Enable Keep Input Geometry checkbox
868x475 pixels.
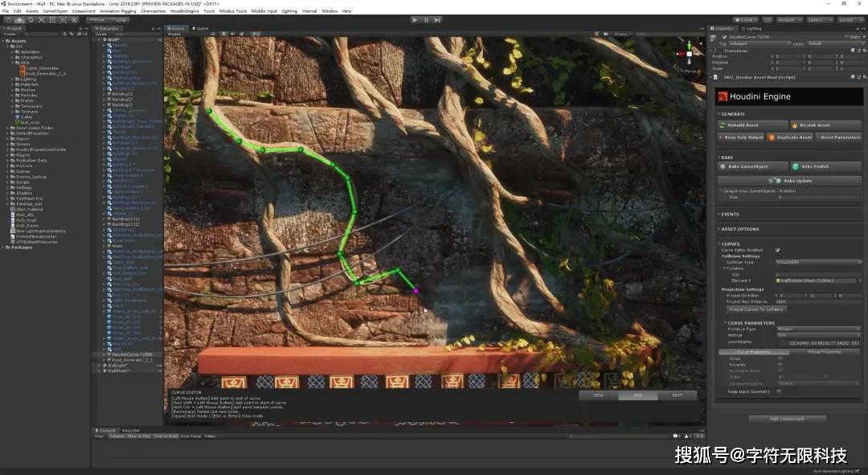[780, 391]
